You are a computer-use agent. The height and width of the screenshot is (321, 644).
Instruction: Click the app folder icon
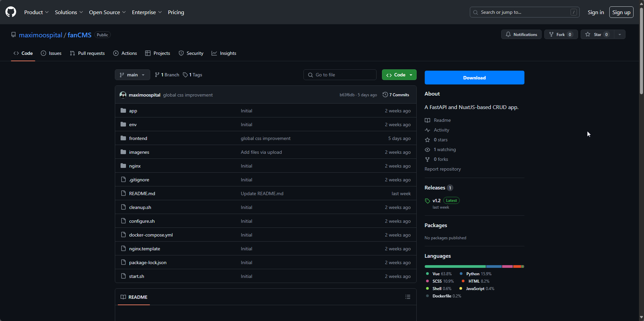pos(123,111)
